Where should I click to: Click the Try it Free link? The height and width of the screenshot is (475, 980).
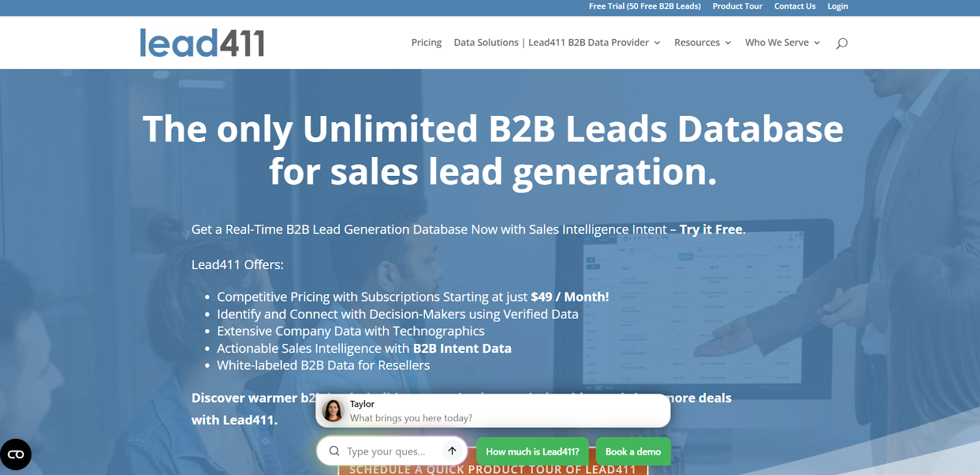click(x=710, y=229)
